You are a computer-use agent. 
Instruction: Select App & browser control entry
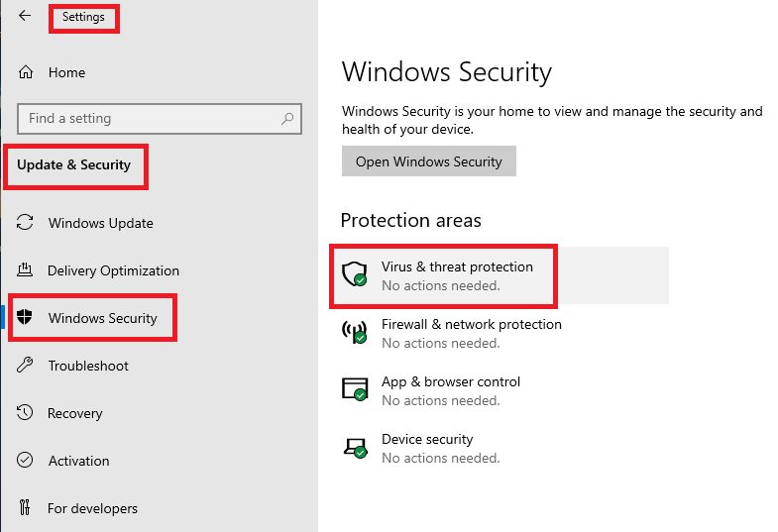pyautogui.click(x=450, y=382)
